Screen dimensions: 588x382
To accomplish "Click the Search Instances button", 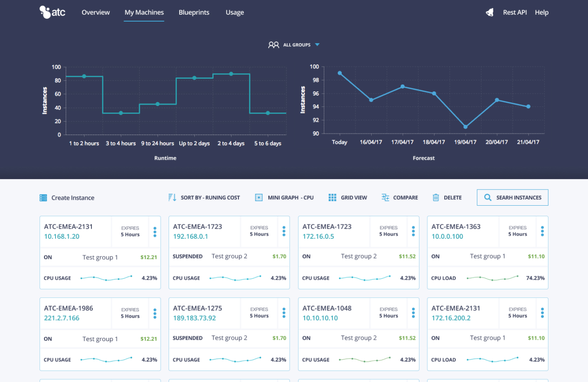I will pos(512,197).
